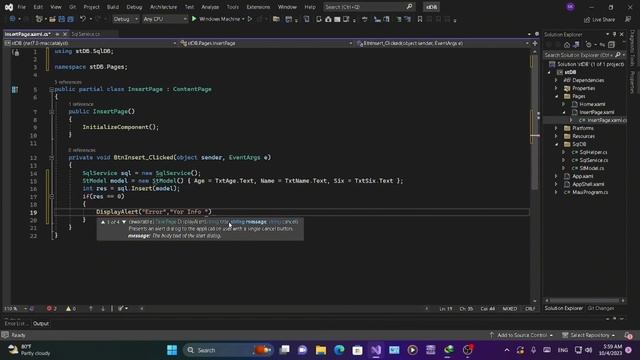Open the Live Share feature
Screen dimensions: 640x360
pyautogui.click(x=599, y=19)
